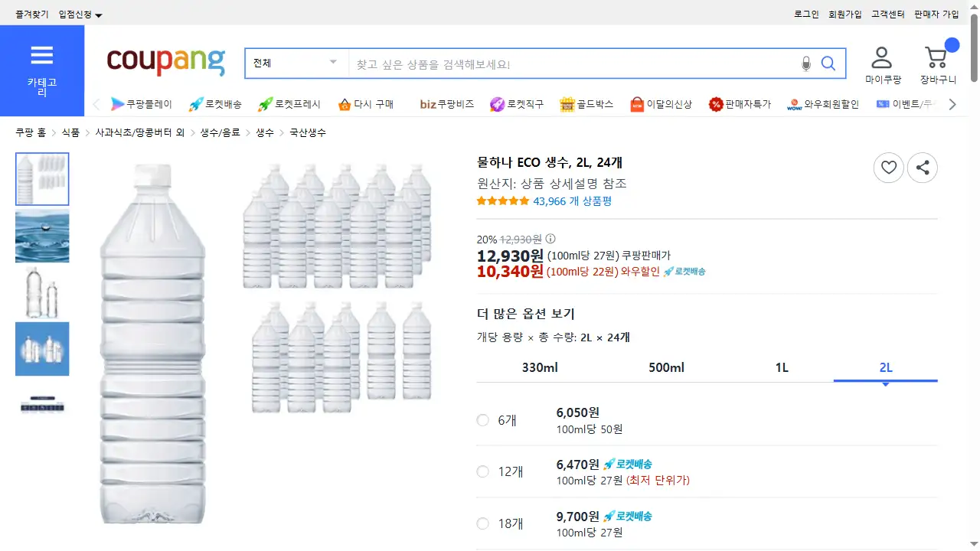The image size is (980, 551).
Task: Click the heart wishlist icon
Action: click(x=889, y=168)
